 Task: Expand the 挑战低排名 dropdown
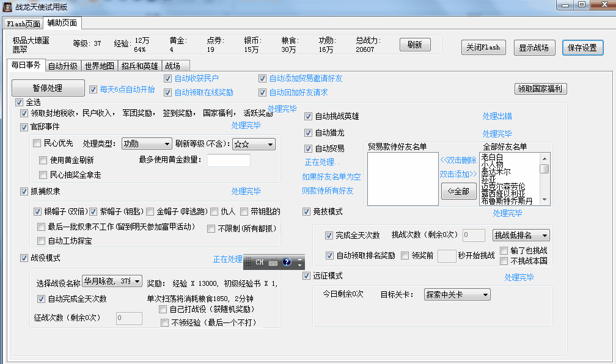pos(521,235)
